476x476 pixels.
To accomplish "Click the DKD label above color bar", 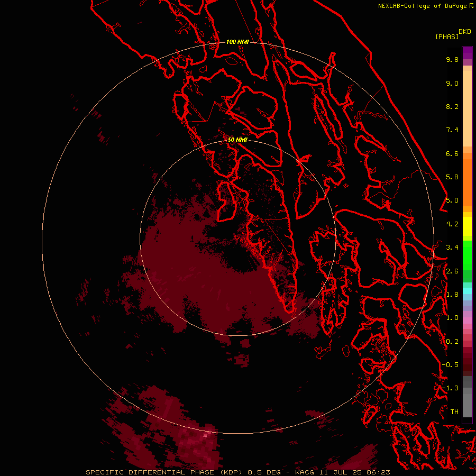I will pyautogui.click(x=464, y=32).
